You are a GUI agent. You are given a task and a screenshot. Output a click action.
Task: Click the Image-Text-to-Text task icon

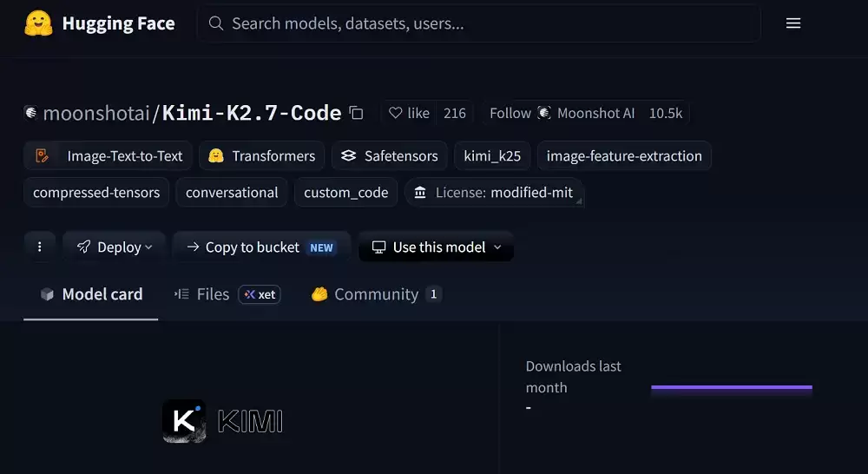42,155
